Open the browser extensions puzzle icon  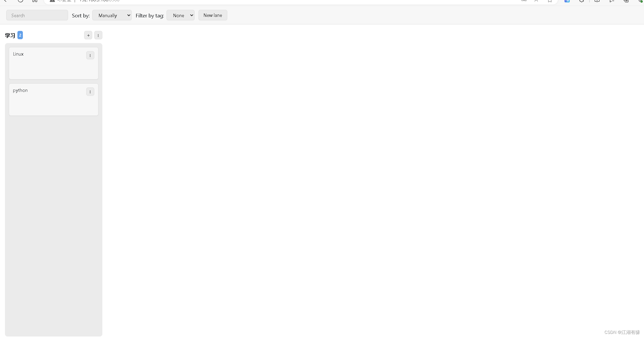(581, 1)
